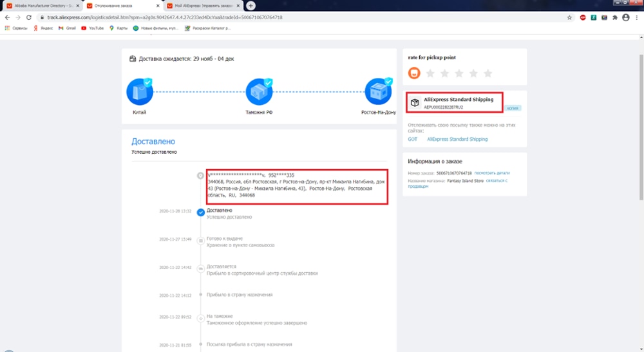
Task: Open the YouTube bookmark
Action: [x=92, y=28]
